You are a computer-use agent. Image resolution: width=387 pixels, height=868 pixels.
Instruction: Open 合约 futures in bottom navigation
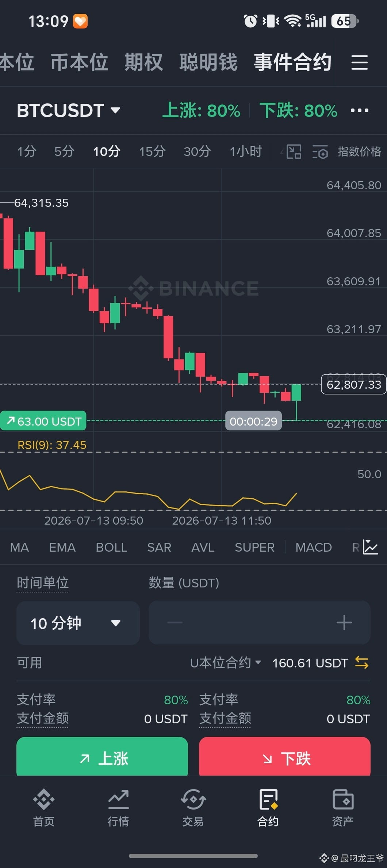[268, 808]
